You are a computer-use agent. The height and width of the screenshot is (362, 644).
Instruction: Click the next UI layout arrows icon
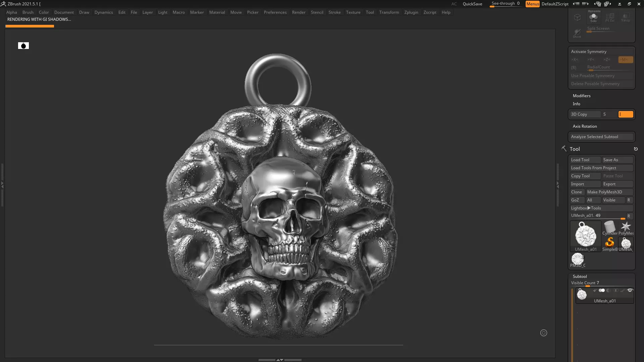(585, 4)
